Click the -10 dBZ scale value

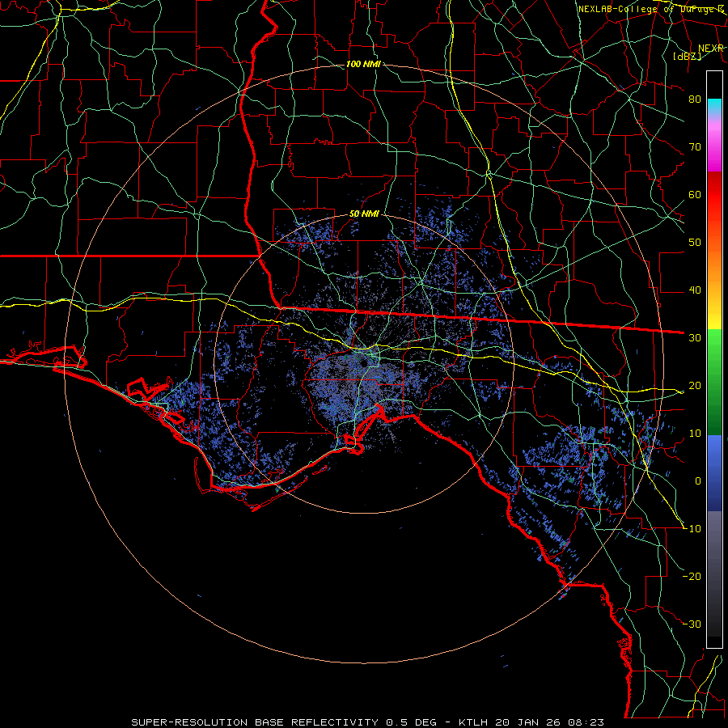(692, 529)
